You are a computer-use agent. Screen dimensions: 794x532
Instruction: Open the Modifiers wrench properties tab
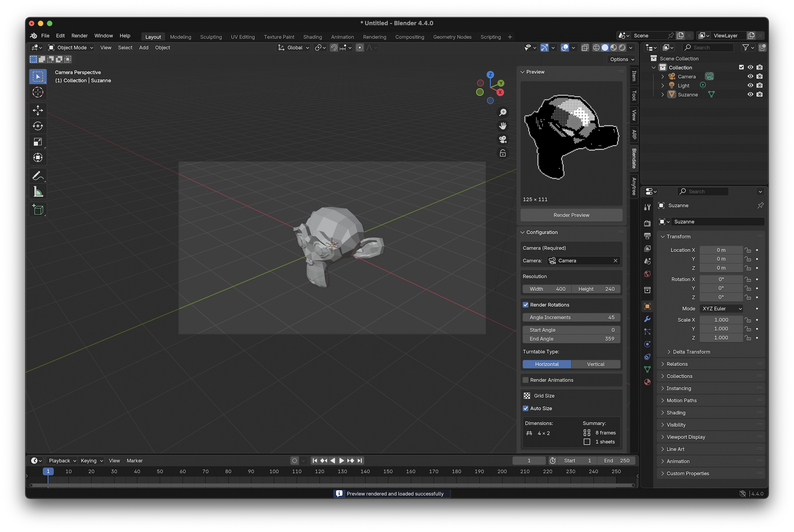(648, 319)
